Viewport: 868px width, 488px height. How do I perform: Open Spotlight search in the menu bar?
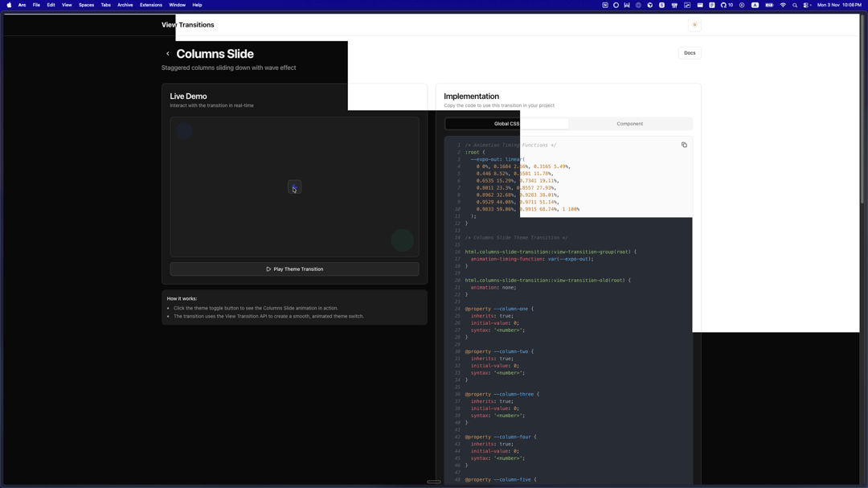tap(795, 5)
